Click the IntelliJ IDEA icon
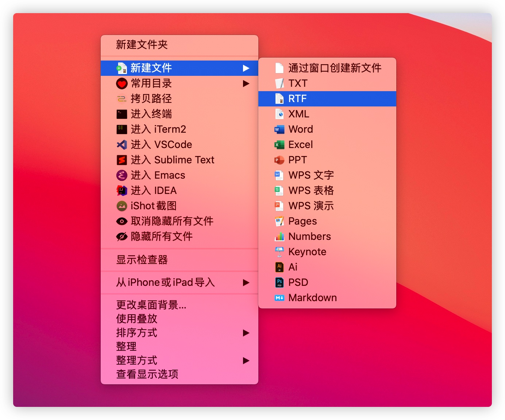The width and height of the screenshot is (505, 420). [122, 191]
